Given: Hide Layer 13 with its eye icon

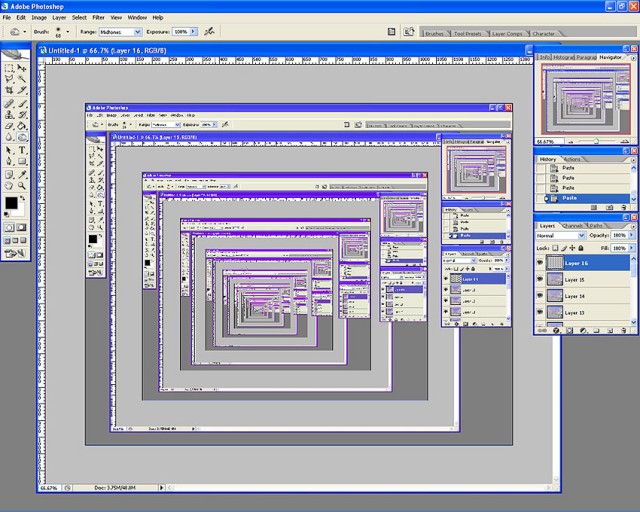Looking at the screenshot, I should (540, 312).
